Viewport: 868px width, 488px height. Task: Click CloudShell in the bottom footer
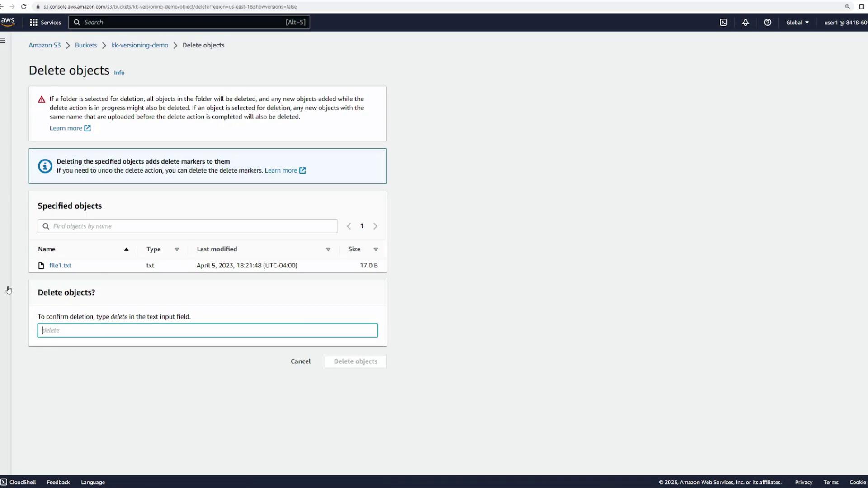tap(19, 482)
